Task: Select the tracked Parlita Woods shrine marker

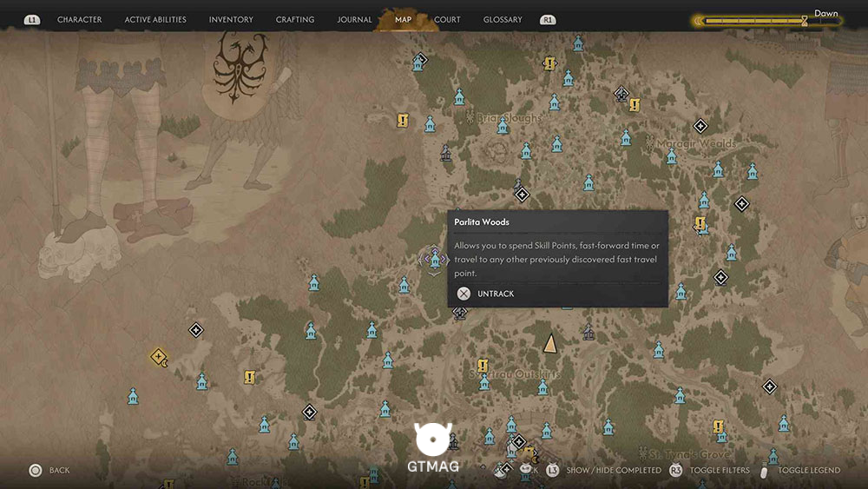Action: [435, 259]
